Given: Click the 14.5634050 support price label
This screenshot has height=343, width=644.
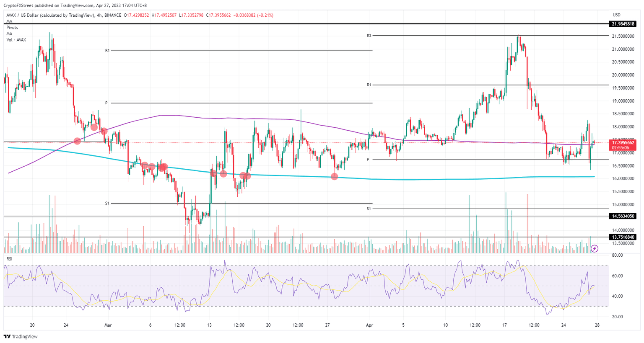Looking at the screenshot, I should click(623, 216).
